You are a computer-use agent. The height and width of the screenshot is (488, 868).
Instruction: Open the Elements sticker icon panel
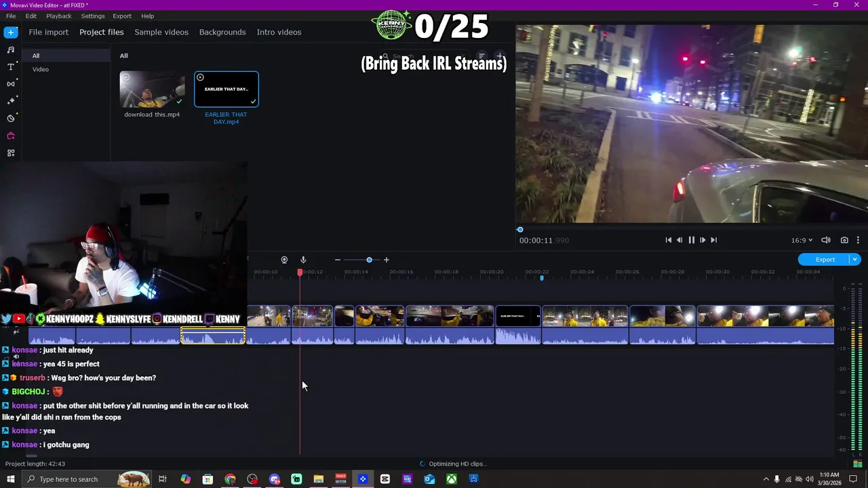pyautogui.click(x=11, y=119)
